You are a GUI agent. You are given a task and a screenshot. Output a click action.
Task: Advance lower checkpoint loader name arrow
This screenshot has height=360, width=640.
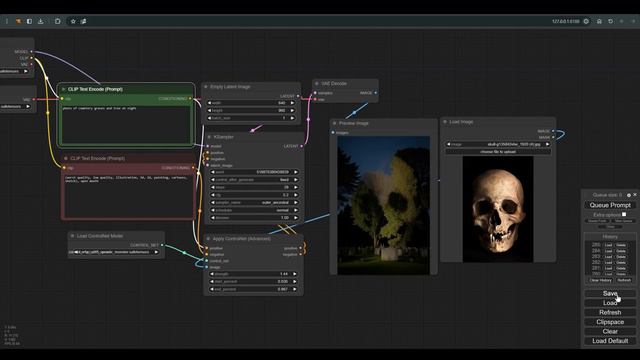28,107
